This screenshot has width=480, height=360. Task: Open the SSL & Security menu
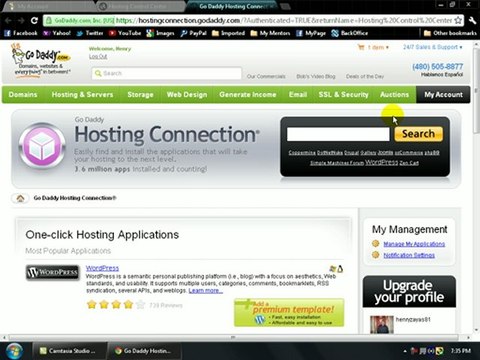click(343, 95)
